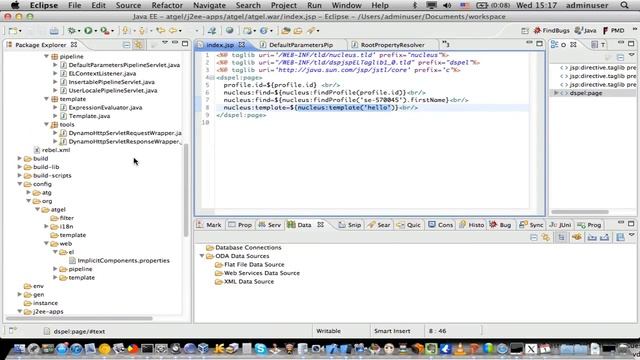Open Package Explorer view menu triangle

(x=165, y=43)
